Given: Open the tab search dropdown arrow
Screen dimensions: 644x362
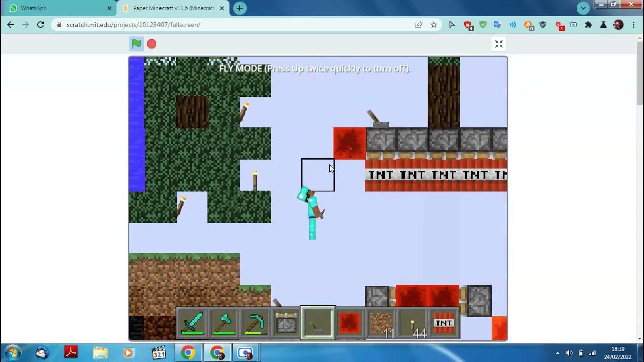Looking at the screenshot, I should tap(583, 8).
